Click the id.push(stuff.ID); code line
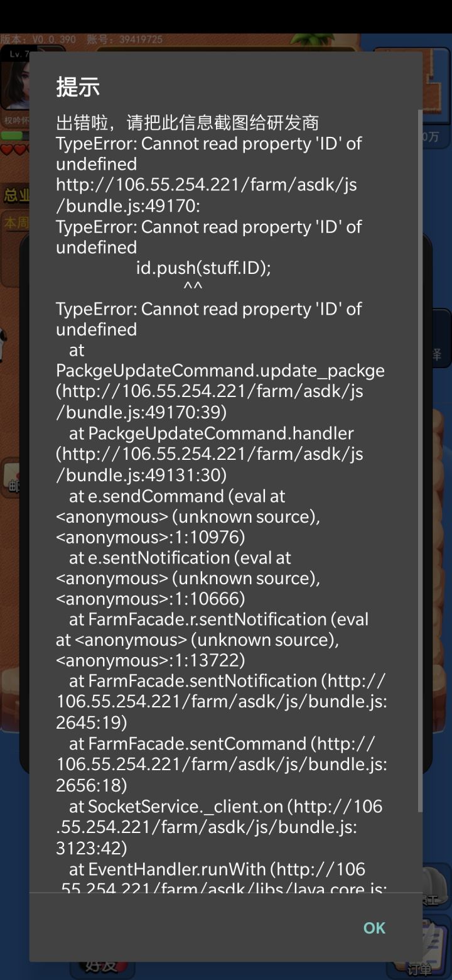This screenshot has height=980, width=452. [x=203, y=268]
